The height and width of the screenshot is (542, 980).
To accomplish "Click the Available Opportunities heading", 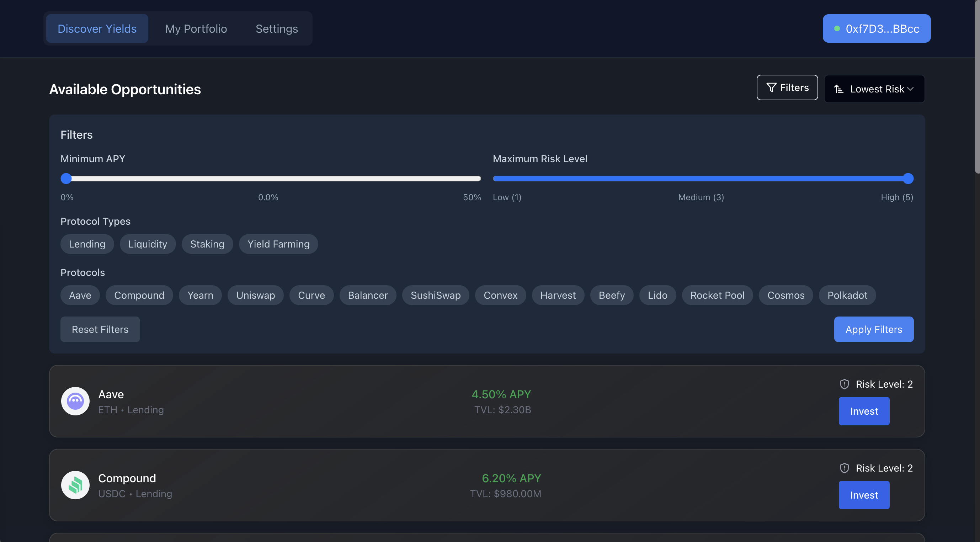I will click(x=125, y=89).
